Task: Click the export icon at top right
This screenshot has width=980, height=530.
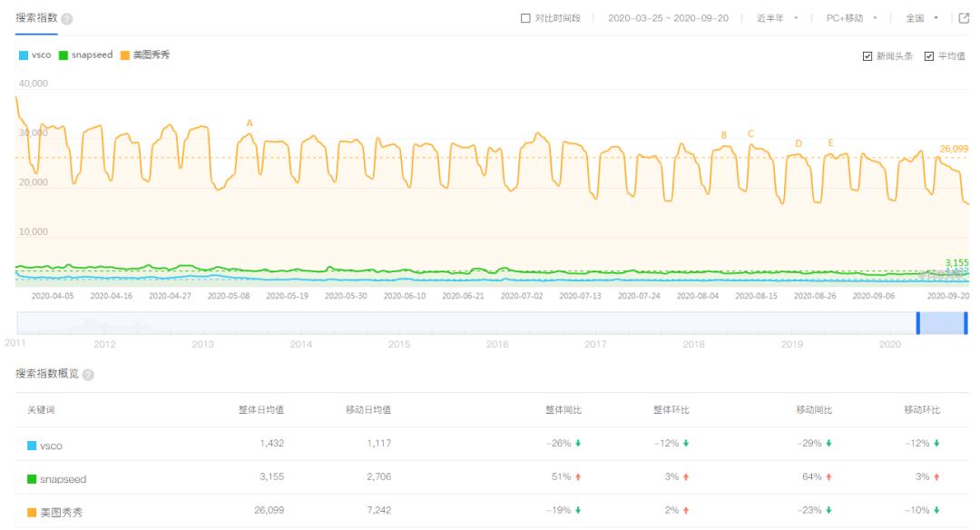Action: click(x=964, y=18)
